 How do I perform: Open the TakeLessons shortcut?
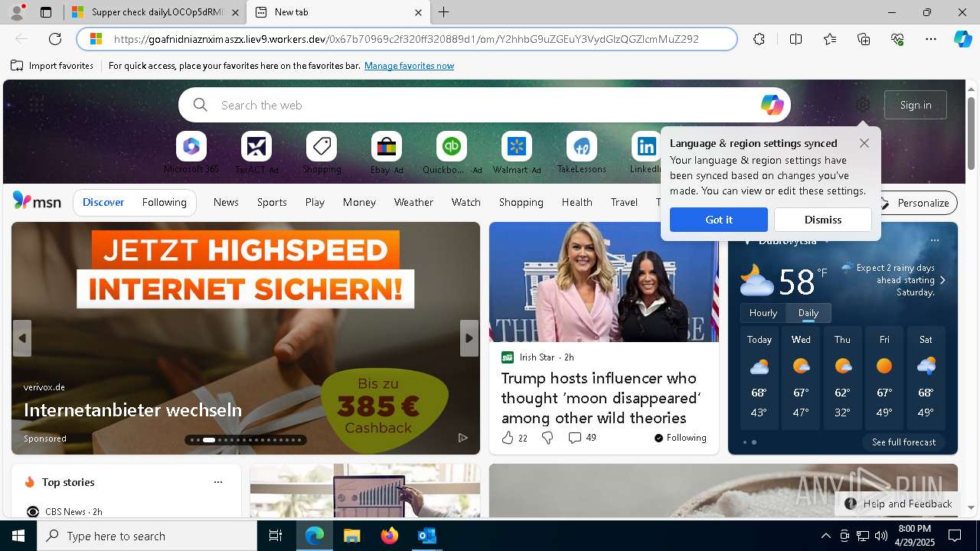click(582, 152)
